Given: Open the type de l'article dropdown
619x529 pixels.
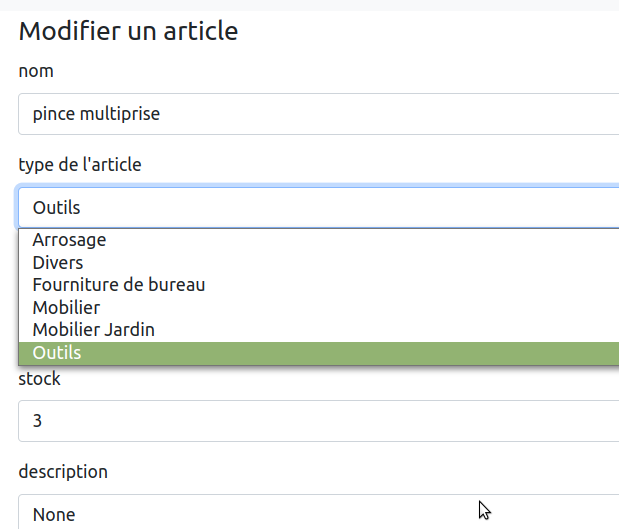Looking at the screenshot, I should pyautogui.click(x=318, y=208).
